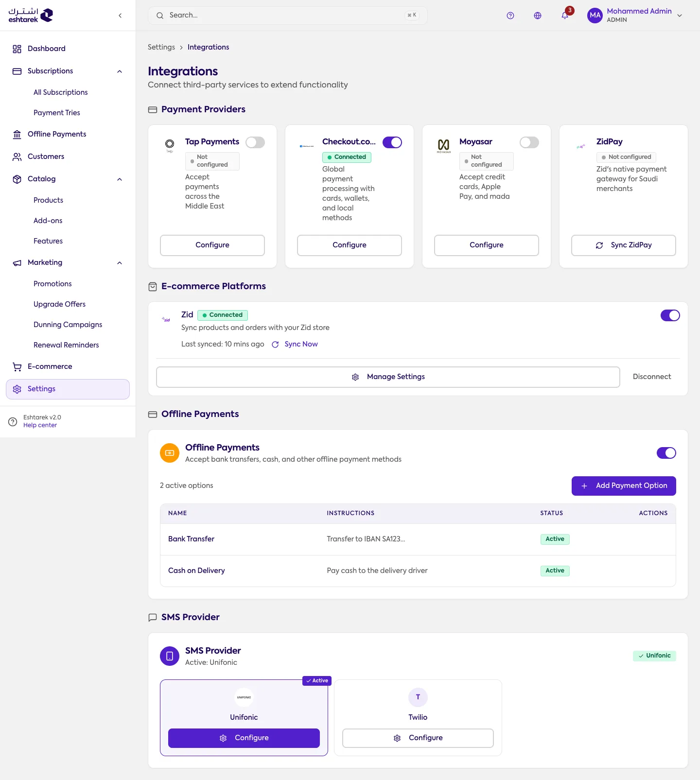700x780 pixels.
Task: Collapse the sidebar with the chevron
Action: pyautogui.click(x=120, y=16)
